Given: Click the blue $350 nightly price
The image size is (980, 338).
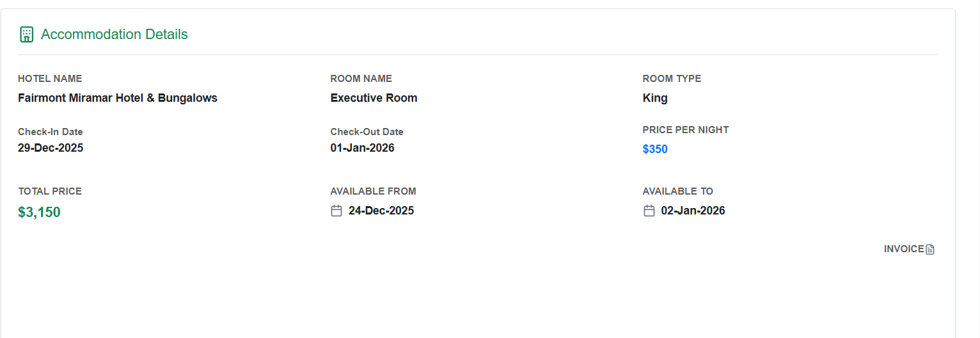Looking at the screenshot, I should [x=655, y=149].
